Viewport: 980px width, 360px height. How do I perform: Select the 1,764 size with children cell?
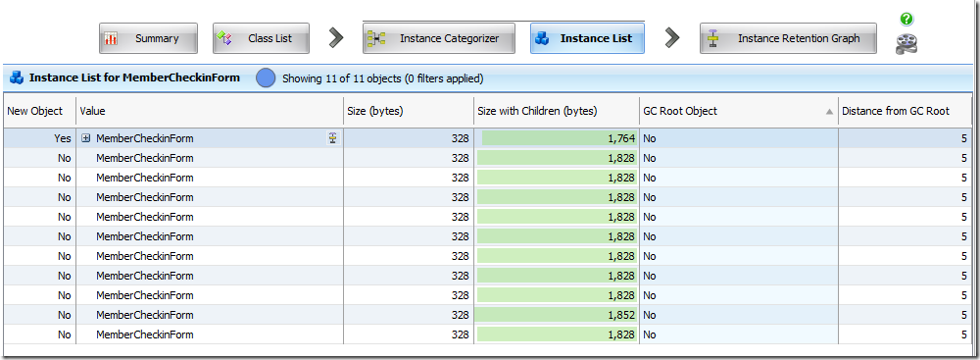coord(557,138)
